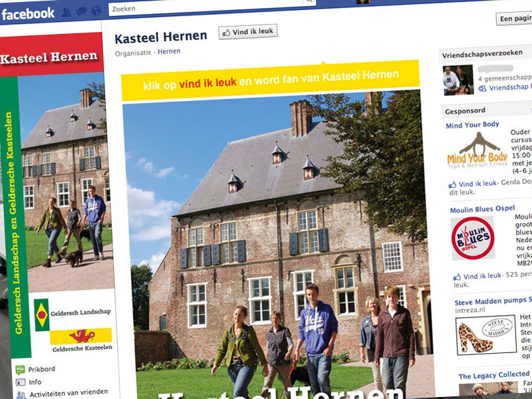Open the Hernen location link
532x399 pixels.
coord(169,52)
